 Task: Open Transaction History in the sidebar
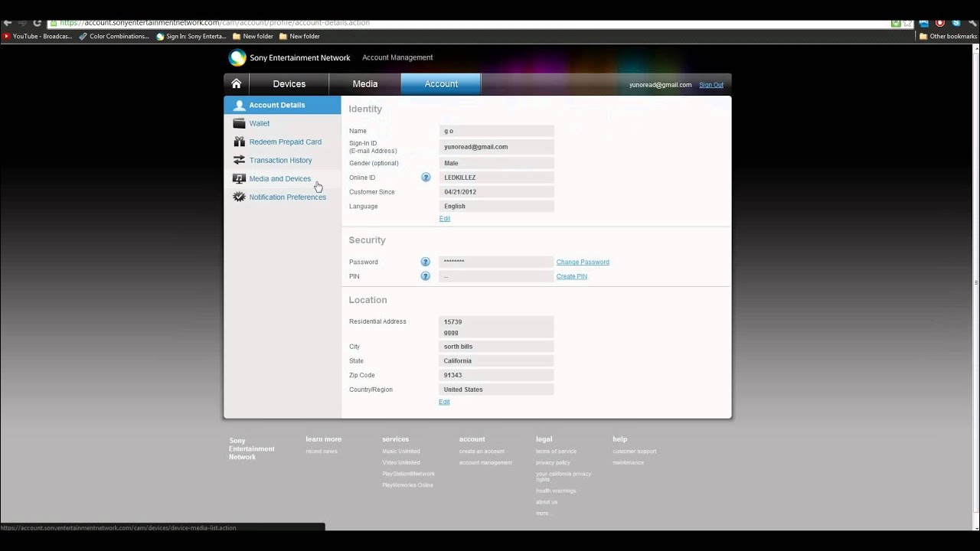pos(283,160)
